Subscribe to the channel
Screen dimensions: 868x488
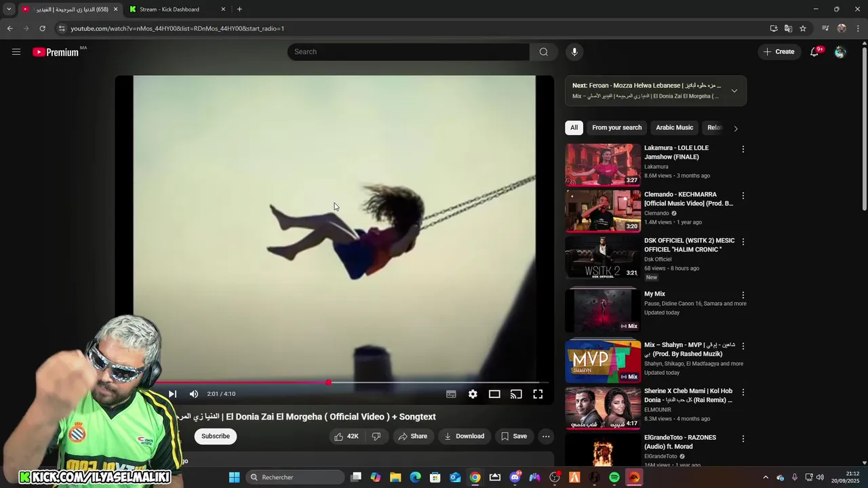[216, 436]
